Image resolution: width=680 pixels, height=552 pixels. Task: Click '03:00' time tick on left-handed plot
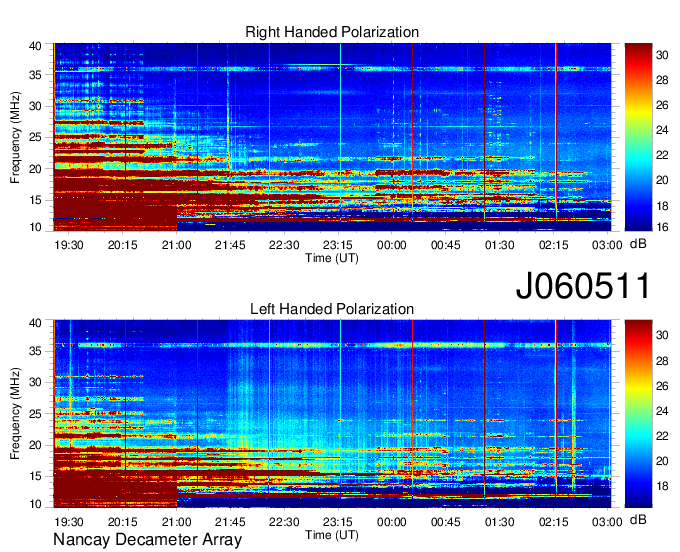(607, 522)
